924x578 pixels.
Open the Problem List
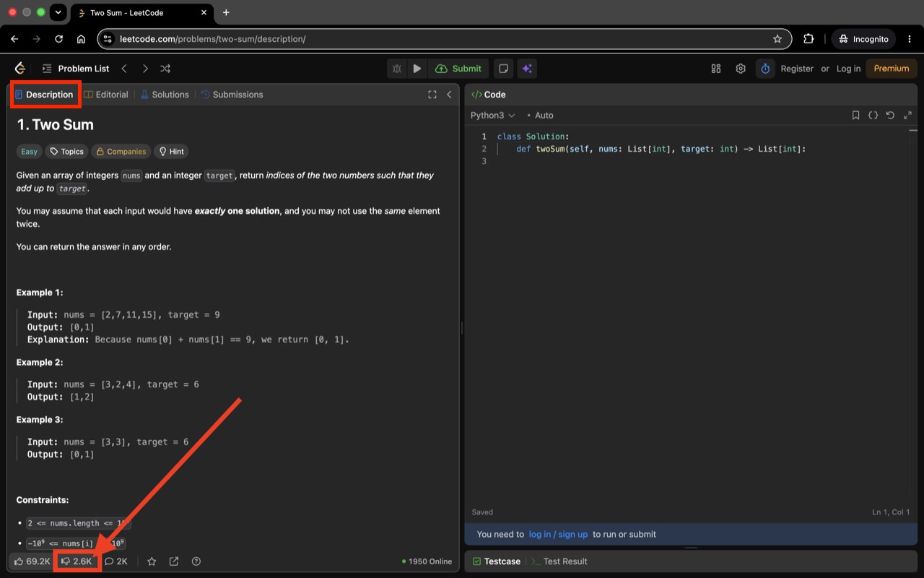coord(76,69)
